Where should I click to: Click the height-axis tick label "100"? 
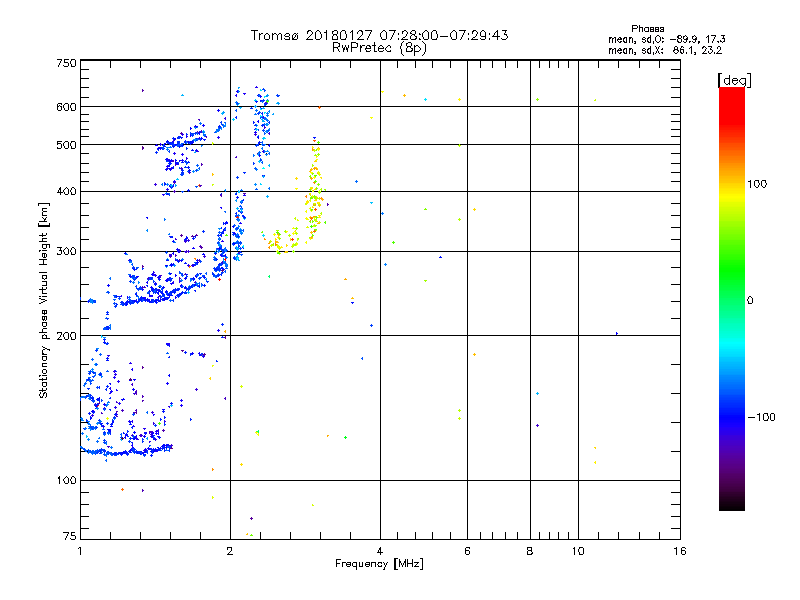(x=66, y=481)
